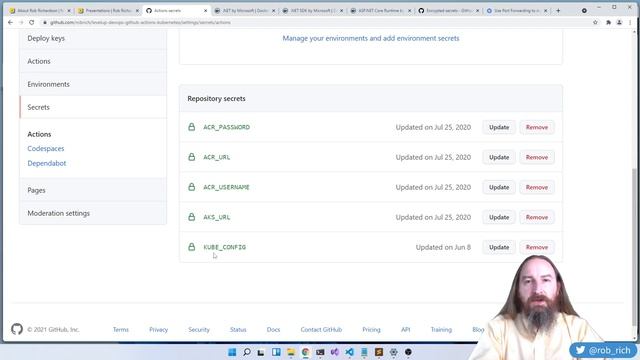This screenshot has height=360, width=640.
Task: Switch to the 'ASP.NET Core Runtime' tab
Action: pos(381,11)
